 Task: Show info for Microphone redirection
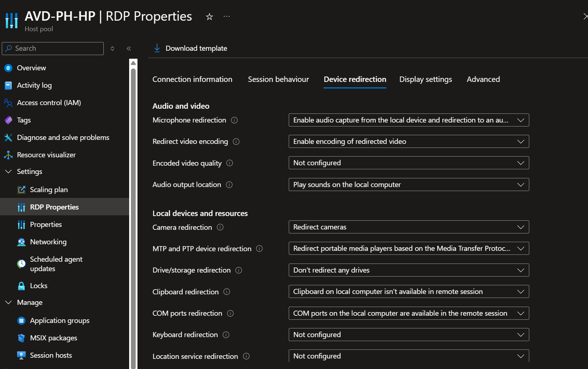(x=234, y=120)
